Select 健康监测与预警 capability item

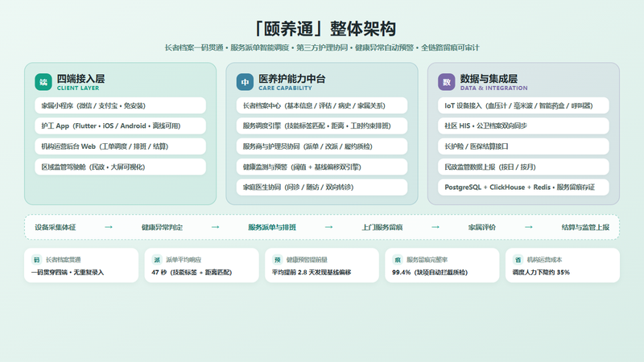click(x=322, y=167)
